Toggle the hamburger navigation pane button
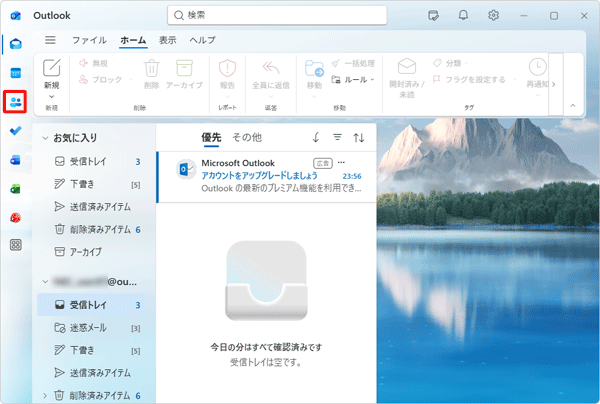 50,40
